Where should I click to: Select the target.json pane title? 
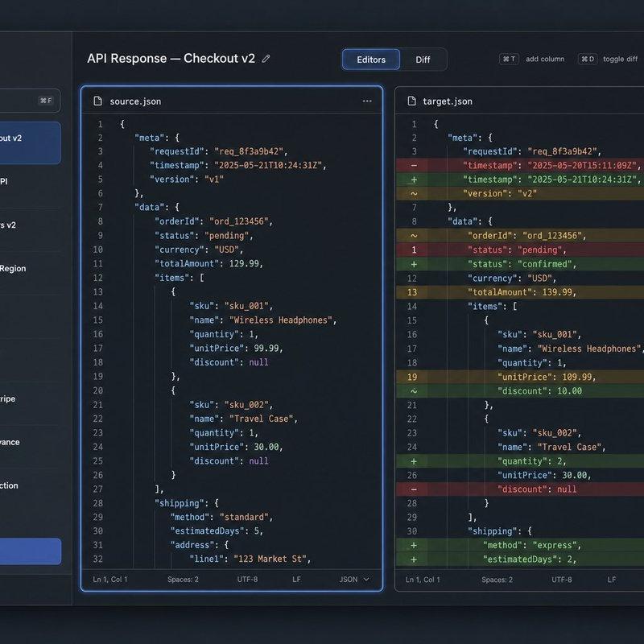448,101
